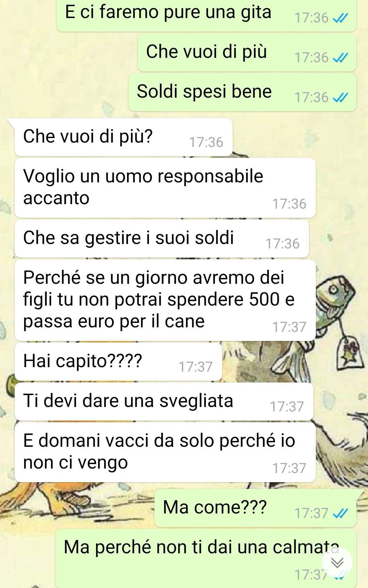This screenshot has height=588, width=368.
Task: Tap the read-receipt ticks on 'Soldi spesi bene'
Action: tap(340, 98)
